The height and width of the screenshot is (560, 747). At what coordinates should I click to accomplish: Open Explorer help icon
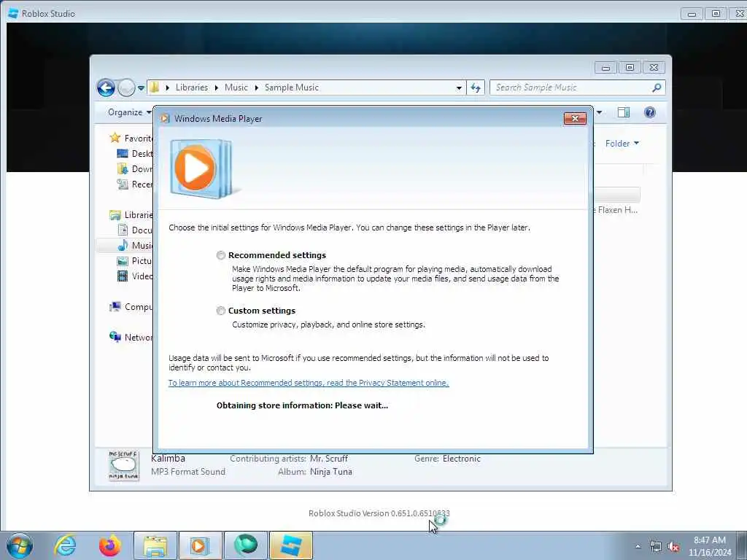point(649,112)
